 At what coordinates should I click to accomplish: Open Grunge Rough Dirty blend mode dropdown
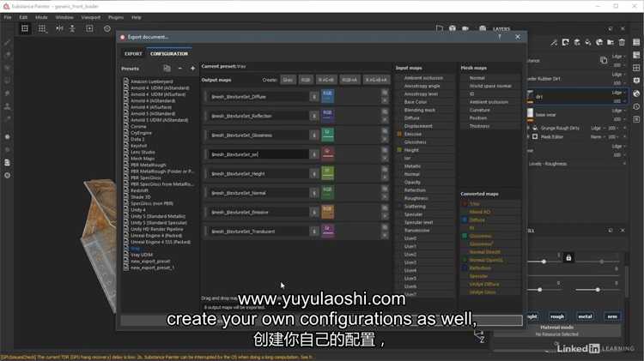(598, 129)
